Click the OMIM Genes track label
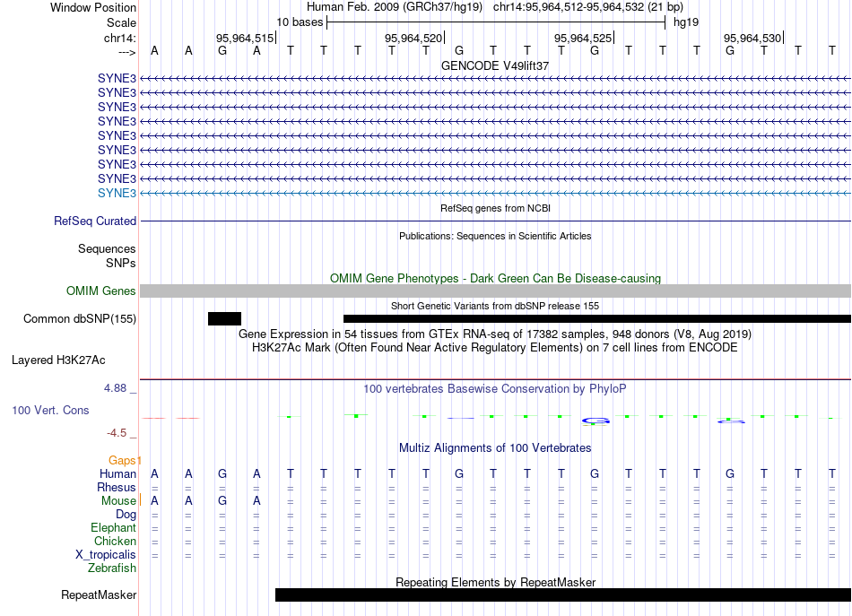The height and width of the screenshot is (616, 852). (100, 291)
